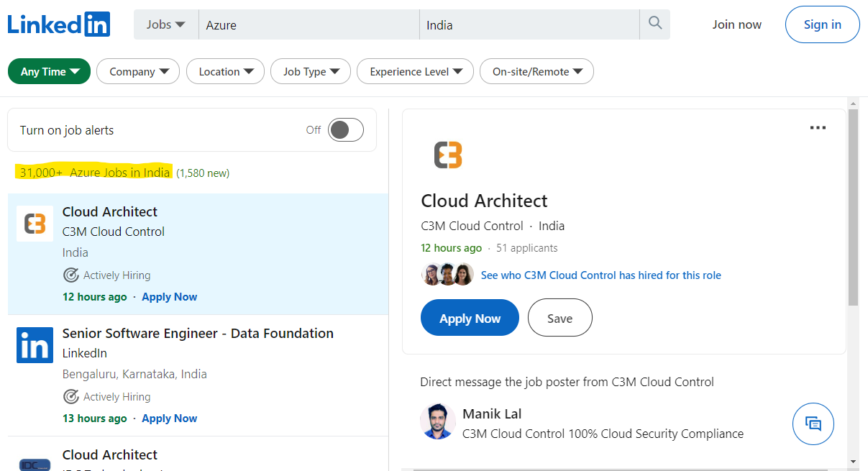
Task: Open the Jobs search type dropdown
Action: [165, 24]
